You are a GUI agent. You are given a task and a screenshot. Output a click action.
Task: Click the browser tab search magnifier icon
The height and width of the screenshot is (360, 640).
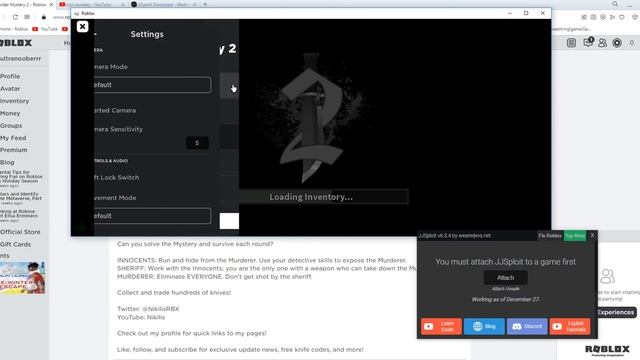click(615, 4)
